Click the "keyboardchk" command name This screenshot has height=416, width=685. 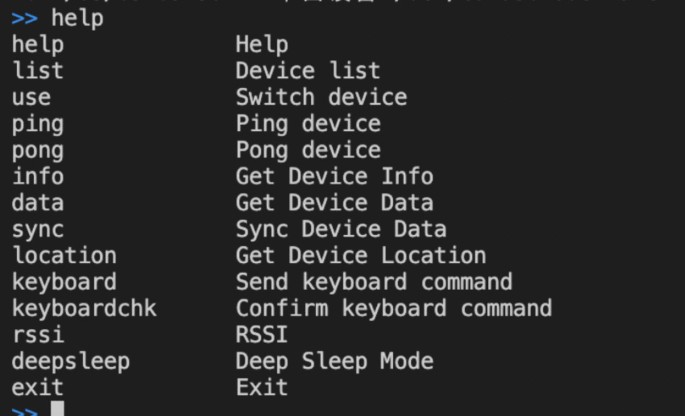[84, 308]
